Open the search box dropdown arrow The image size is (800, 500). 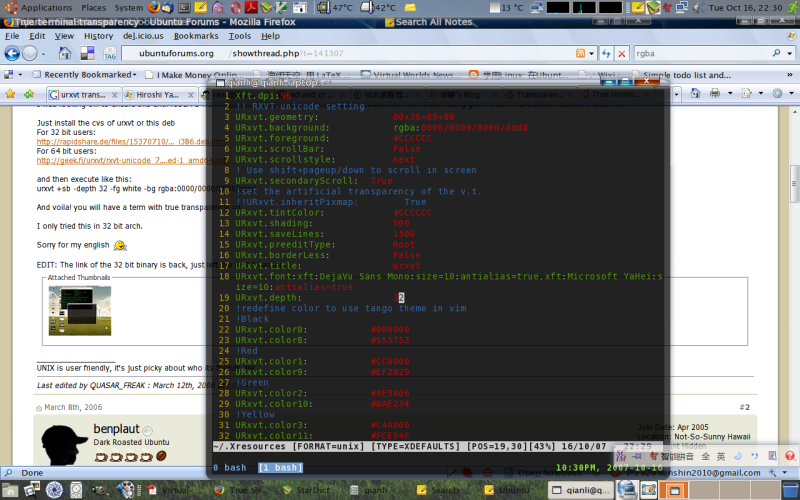(x=789, y=53)
